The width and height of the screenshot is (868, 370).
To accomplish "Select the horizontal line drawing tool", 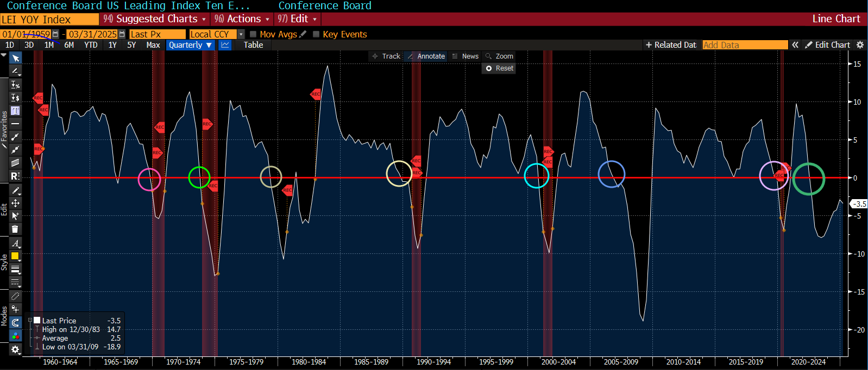I will 15,124.
